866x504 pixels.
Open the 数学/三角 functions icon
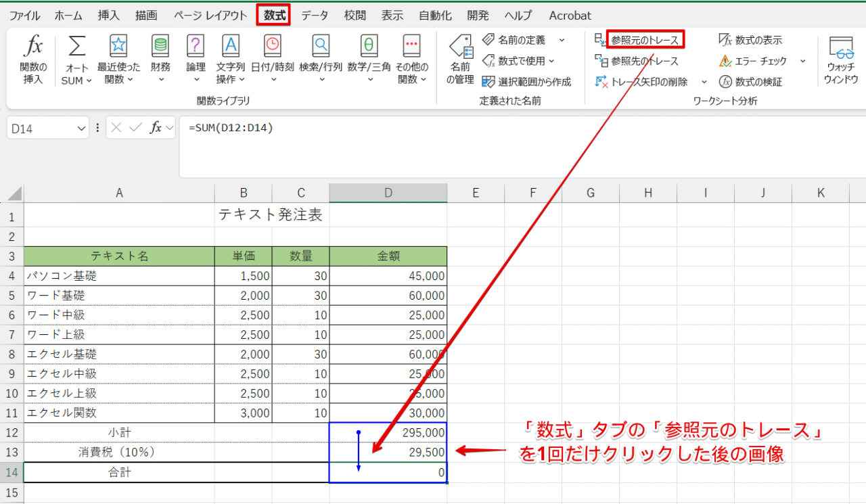(x=369, y=46)
